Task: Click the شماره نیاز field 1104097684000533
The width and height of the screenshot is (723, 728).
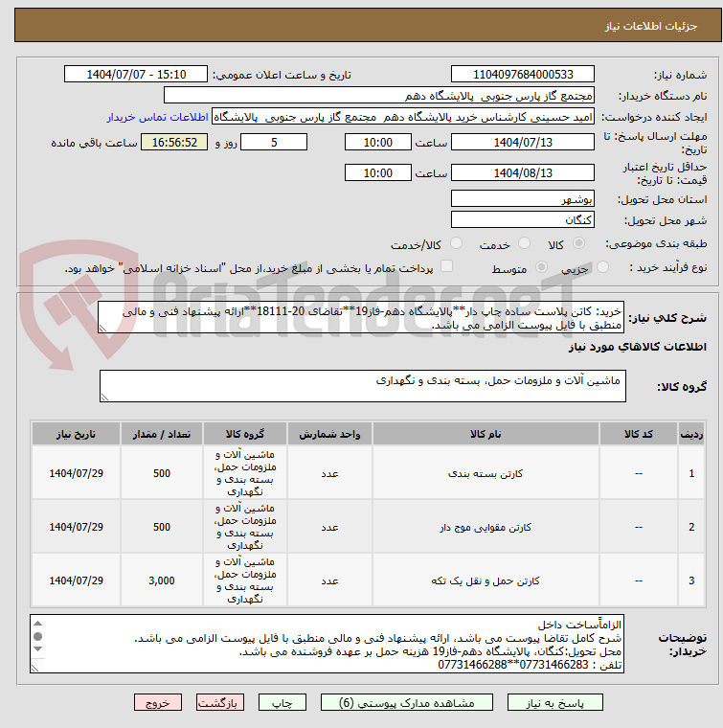Action: coord(523,75)
